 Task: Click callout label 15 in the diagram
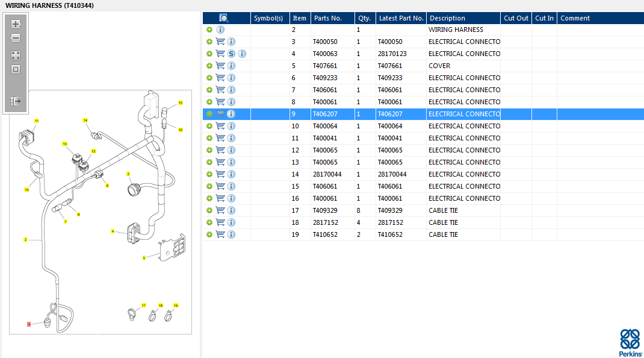pyautogui.click(x=181, y=103)
